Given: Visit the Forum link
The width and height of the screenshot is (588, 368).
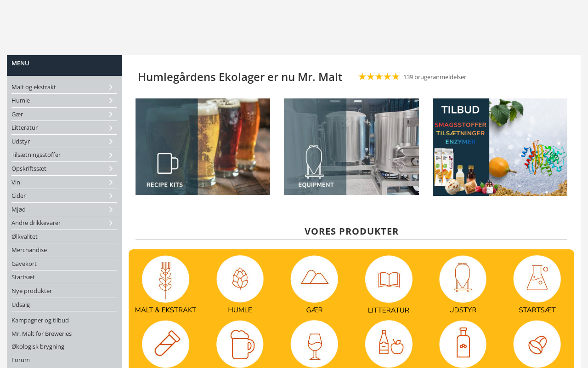Looking at the screenshot, I should coord(21,360).
